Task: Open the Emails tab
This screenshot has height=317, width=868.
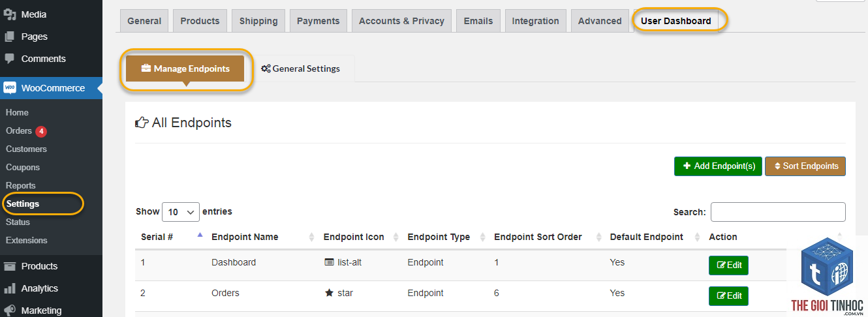Action: (x=478, y=21)
